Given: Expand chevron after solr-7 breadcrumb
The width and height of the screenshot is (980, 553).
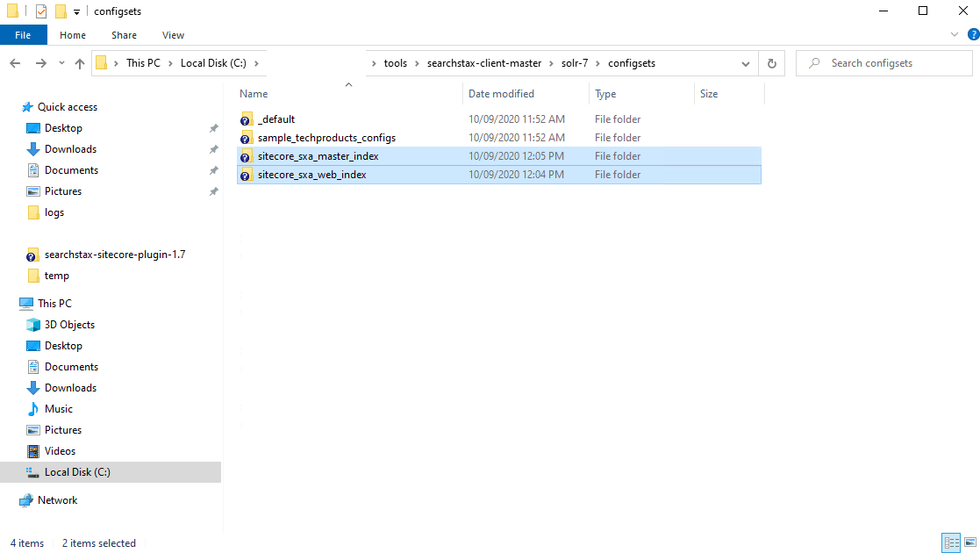Looking at the screenshot, I should 597,63.
